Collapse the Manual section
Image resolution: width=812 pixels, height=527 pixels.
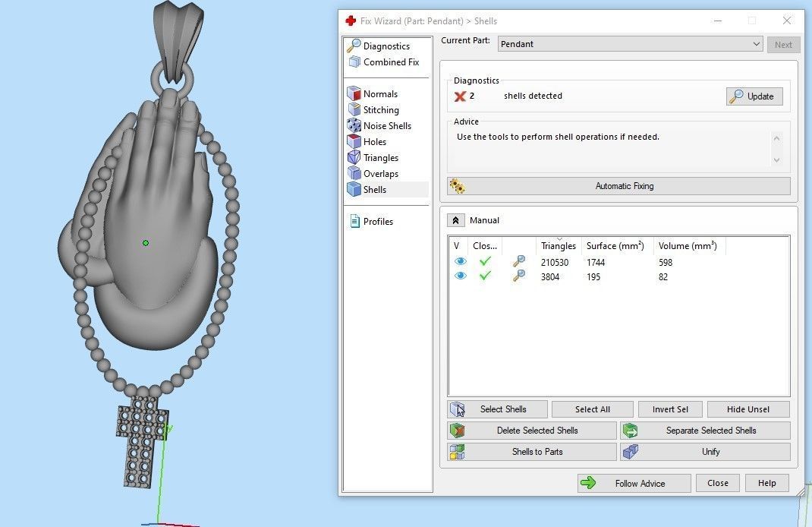pyautogui.click(x=455, y=220)
